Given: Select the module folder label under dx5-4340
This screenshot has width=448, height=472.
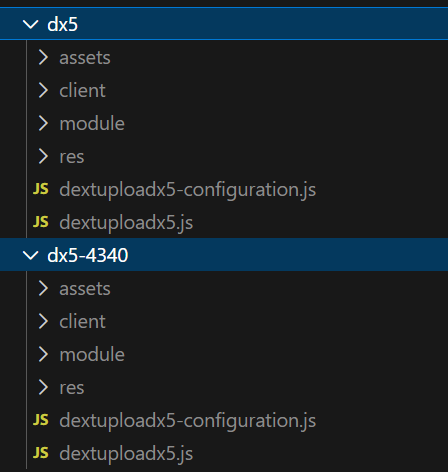Looking at the screenshot, I should tap(92, 354).
